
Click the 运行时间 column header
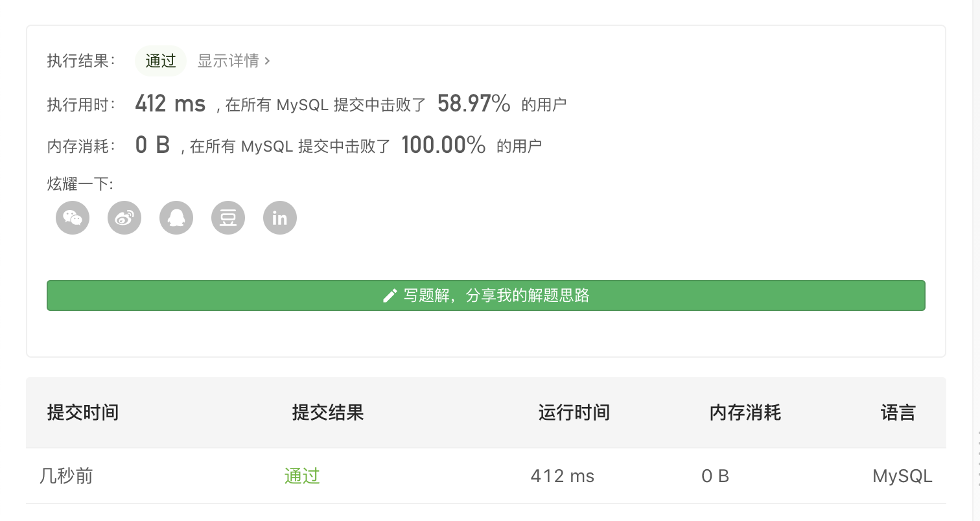coord(574,412)
